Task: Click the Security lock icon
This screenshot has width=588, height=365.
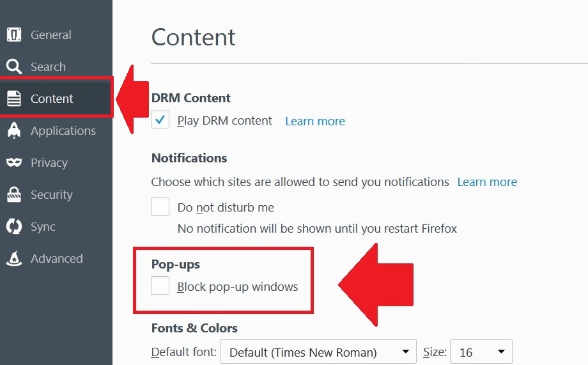Action: 14,194
